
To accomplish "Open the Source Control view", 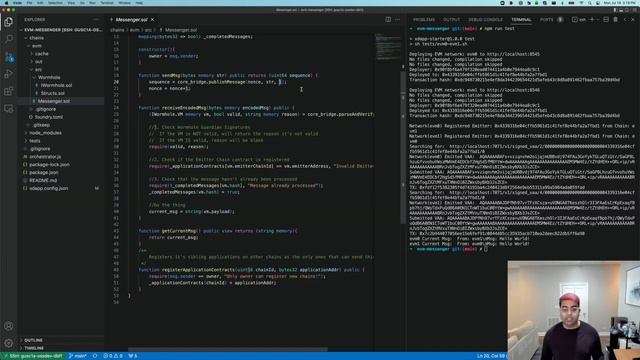I will tap(9, 57).
